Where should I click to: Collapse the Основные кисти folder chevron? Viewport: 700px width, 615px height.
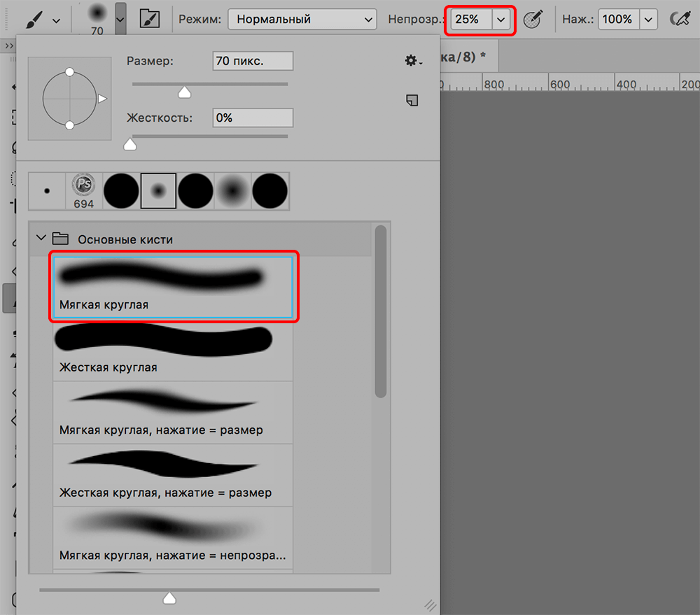(41, 239)
